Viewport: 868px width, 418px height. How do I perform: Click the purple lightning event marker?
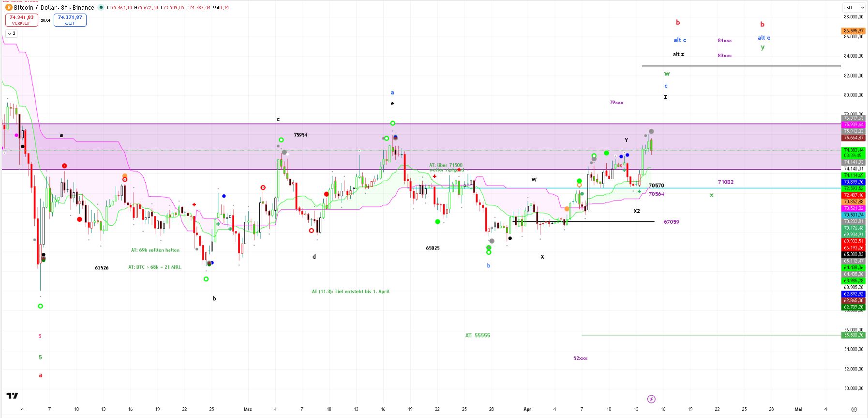tap(651, 399)
